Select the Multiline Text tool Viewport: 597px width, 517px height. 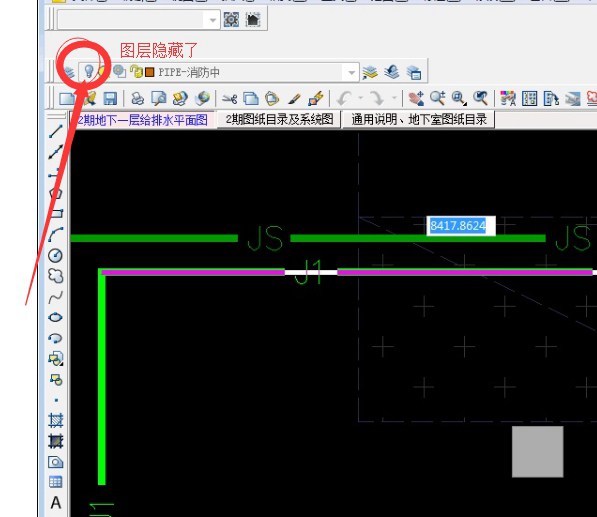tap(56, 503)
